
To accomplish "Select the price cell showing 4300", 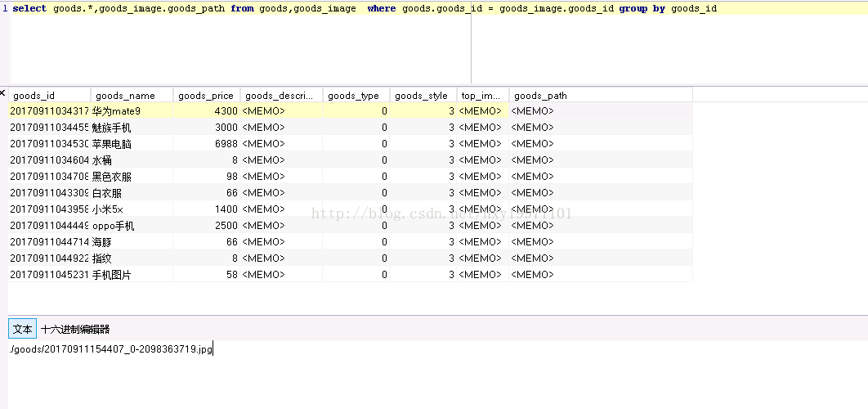I will coord(226,111).
